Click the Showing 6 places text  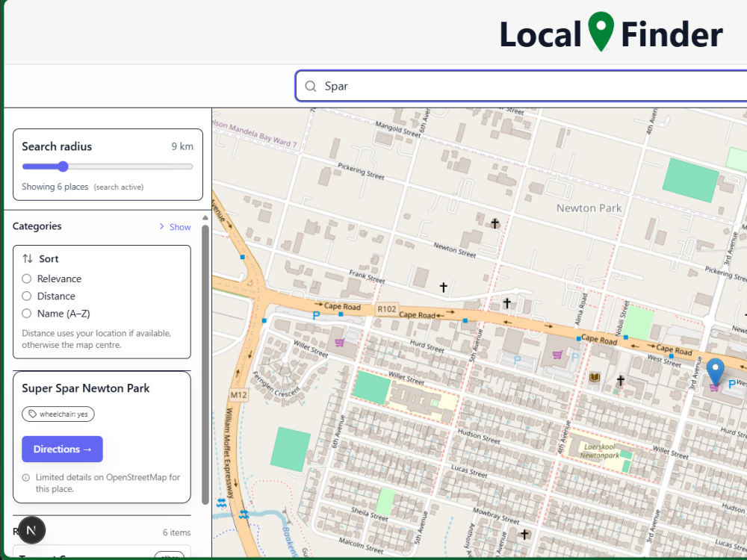55,187
